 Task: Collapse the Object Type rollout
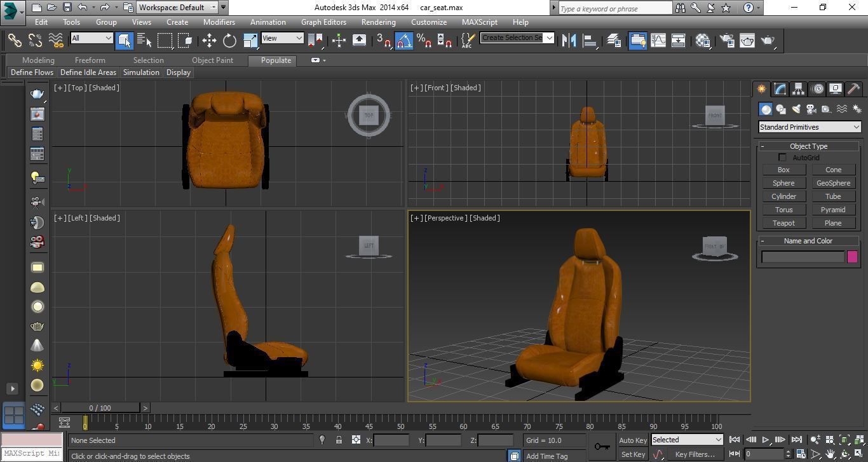[x=808, y=146]
